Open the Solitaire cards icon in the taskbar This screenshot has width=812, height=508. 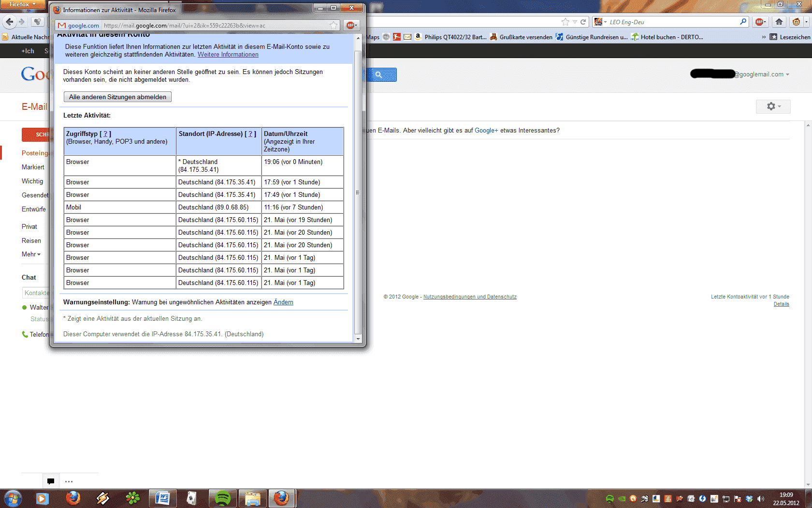click(192, 498)
